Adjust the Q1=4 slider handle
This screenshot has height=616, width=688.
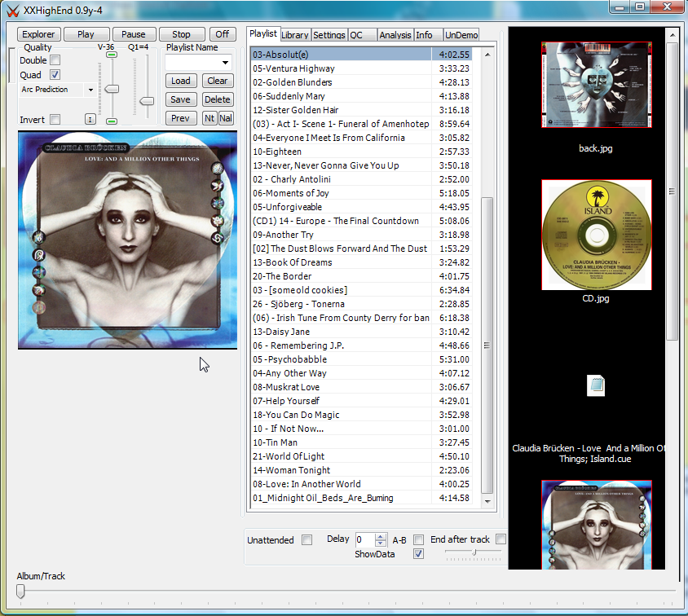(x=147, y=101)
